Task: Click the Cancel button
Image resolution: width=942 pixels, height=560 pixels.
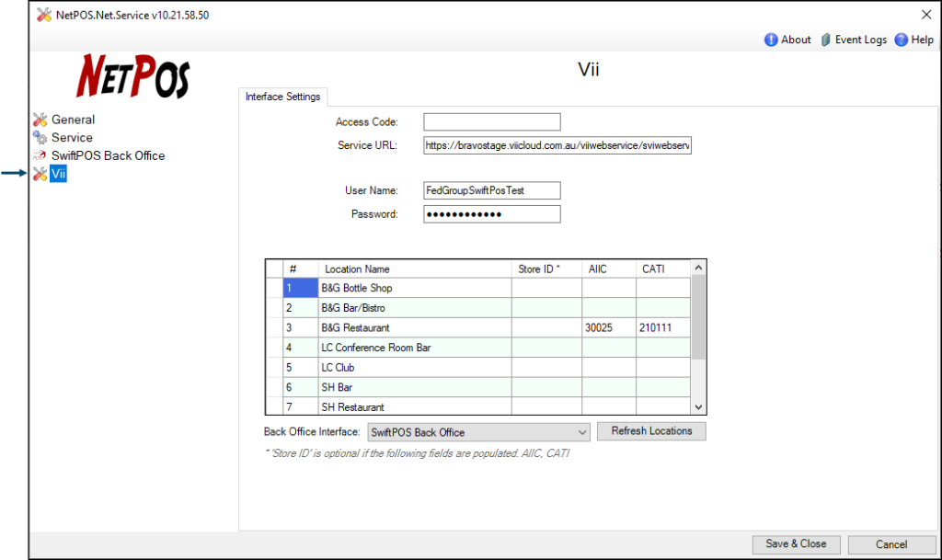Action: pyautogui.click(x=891, y=544)
